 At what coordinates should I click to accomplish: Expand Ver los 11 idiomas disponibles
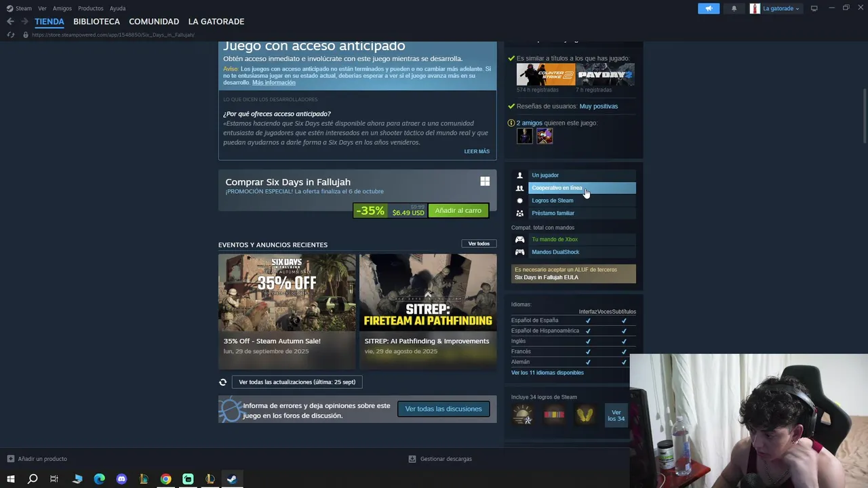547,373
